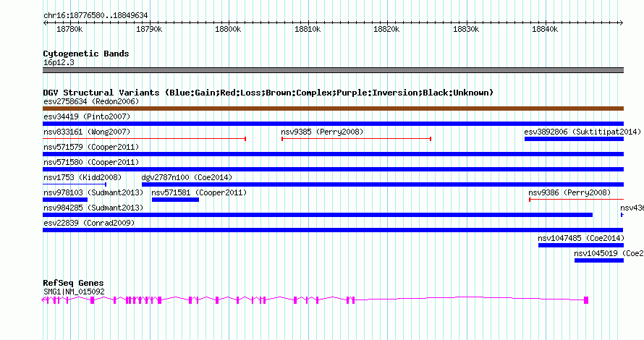Open variant label nsv833161 (Wong2007)
Viewport: 644px width, 340px height.
click(x=87, y=132)
